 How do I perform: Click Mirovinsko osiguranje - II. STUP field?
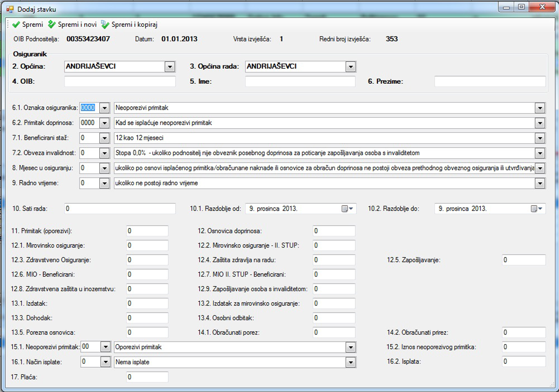pyautogui.click(x=334, y=245)
